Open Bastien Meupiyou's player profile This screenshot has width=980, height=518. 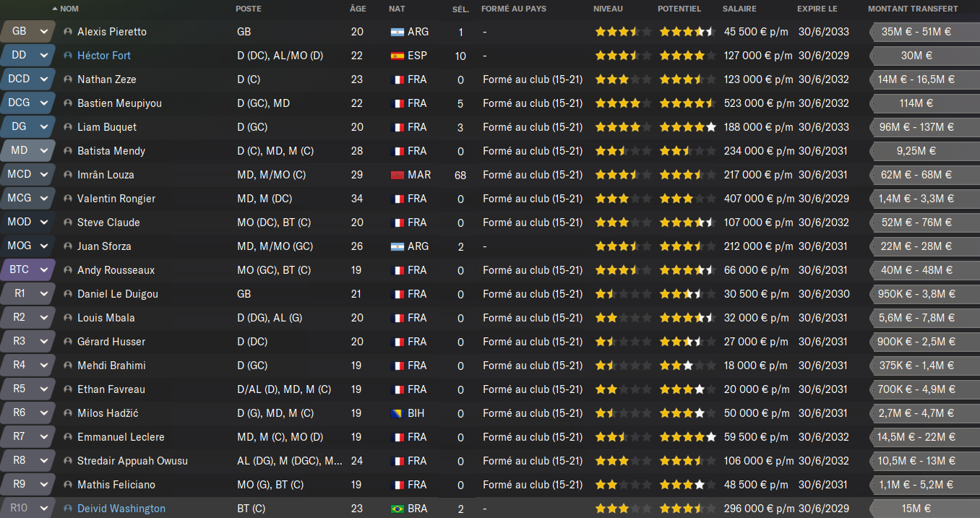[119, 103]
